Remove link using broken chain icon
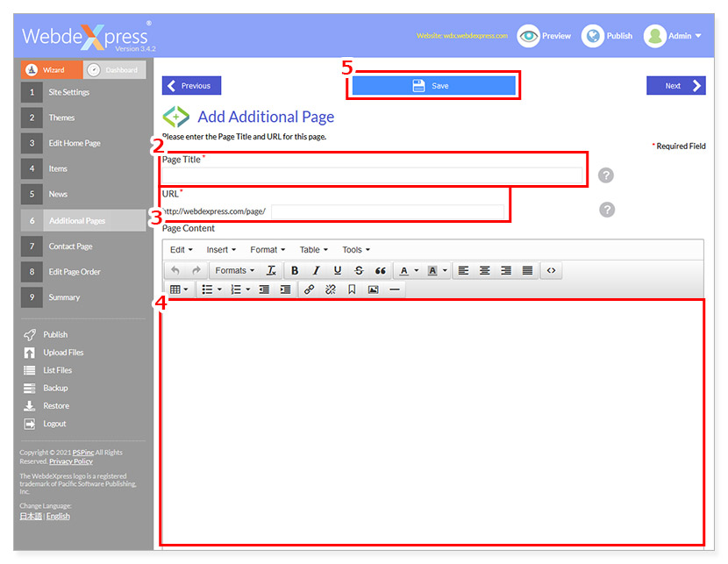This screenshot has height=564, width=728. 331,289
